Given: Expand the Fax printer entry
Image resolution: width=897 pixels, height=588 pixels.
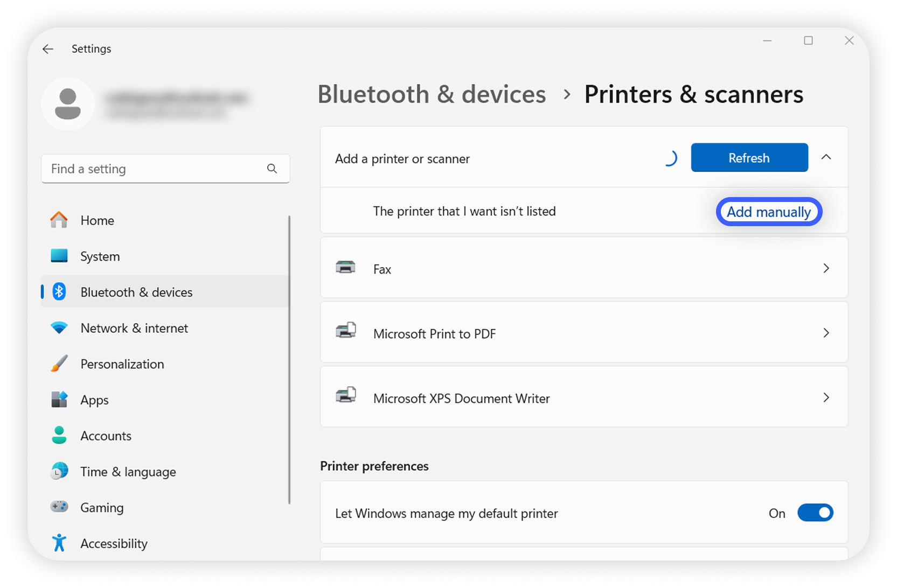Looking at the screenshot, I should (826, 268).
